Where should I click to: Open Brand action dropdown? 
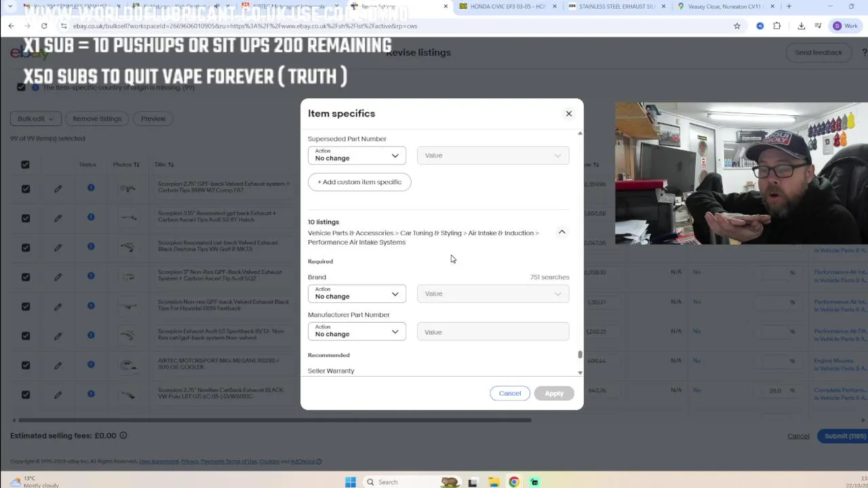(357, 293)
